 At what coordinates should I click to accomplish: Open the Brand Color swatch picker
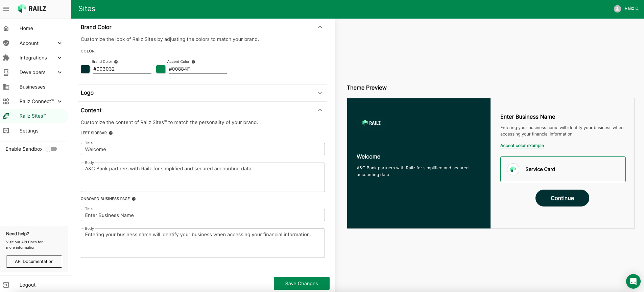(85, 69)
